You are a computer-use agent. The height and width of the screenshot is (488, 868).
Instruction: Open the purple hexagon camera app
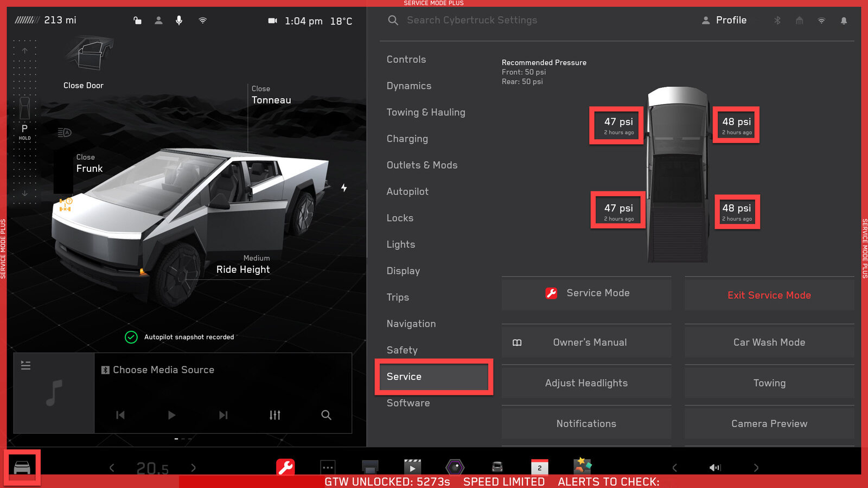455,467
